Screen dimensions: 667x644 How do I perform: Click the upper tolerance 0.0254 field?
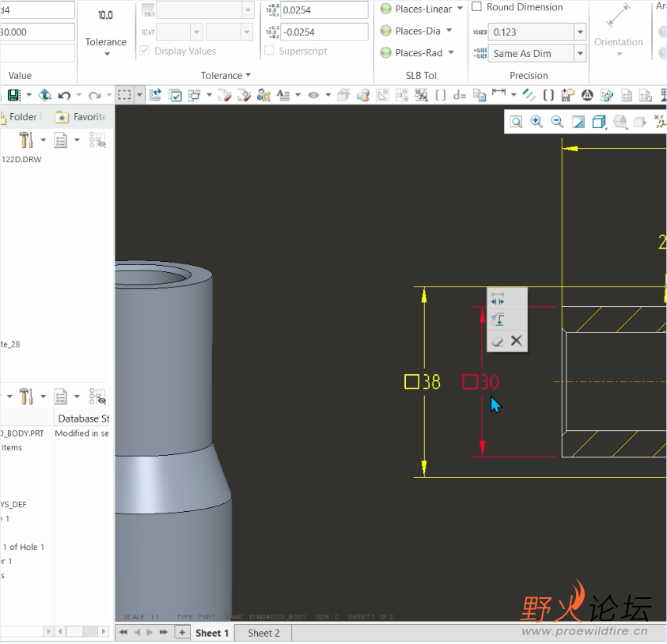pos(324,10)
